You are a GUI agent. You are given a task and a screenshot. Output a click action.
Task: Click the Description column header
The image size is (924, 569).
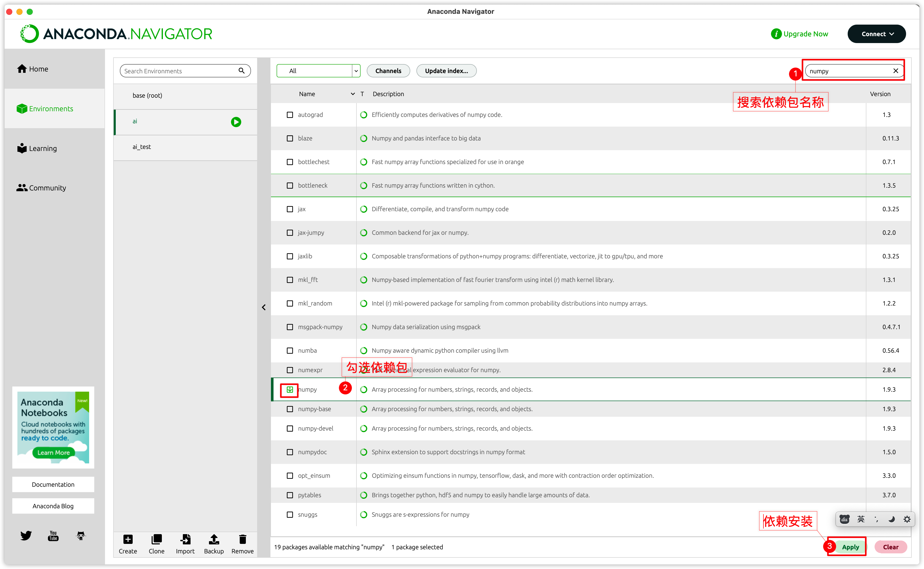(x=388, y=94)
